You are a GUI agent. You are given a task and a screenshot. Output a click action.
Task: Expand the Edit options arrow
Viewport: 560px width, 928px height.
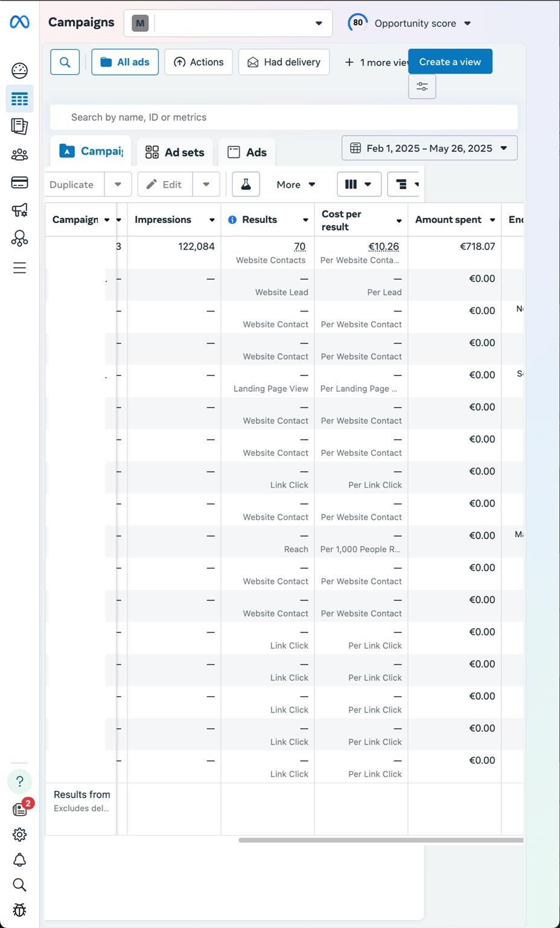coord(206,184)
